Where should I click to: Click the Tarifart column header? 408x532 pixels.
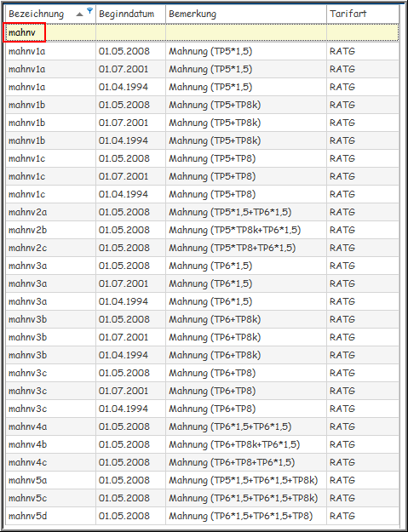[x=363, y=14]
